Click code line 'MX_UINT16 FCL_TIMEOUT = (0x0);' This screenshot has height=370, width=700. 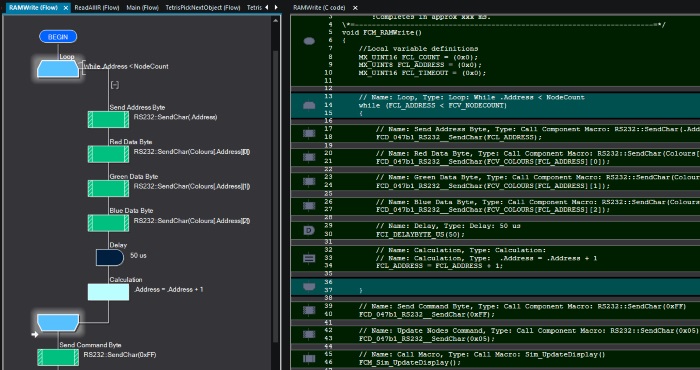click(422, 73)
